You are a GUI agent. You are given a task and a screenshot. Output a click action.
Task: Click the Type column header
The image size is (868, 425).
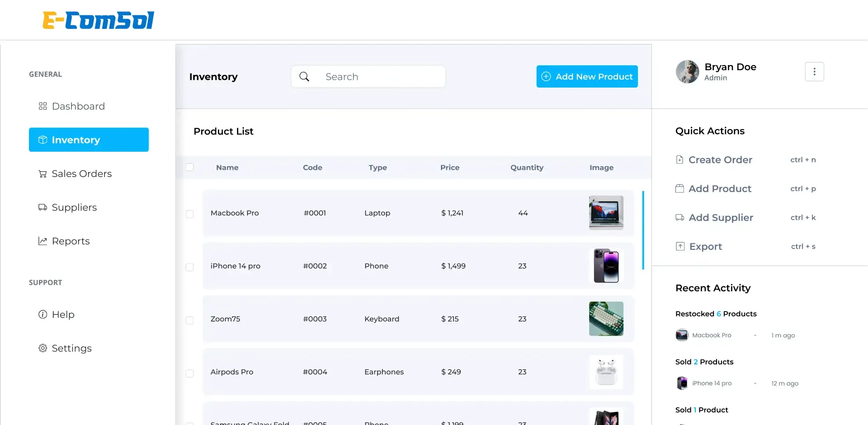coord(377,168)
